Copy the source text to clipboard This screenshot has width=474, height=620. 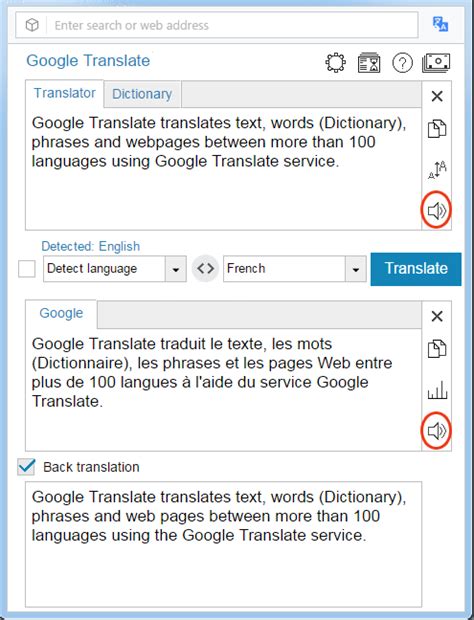(x=437, y=129)
